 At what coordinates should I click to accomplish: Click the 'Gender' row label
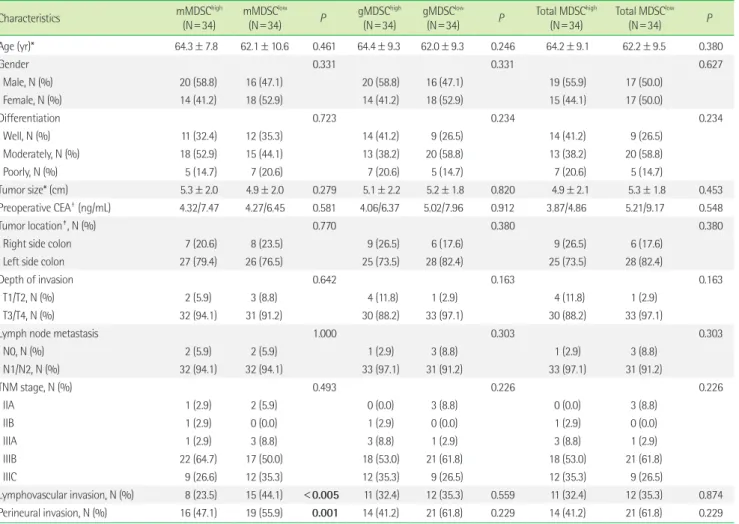(x=14, y=65)
